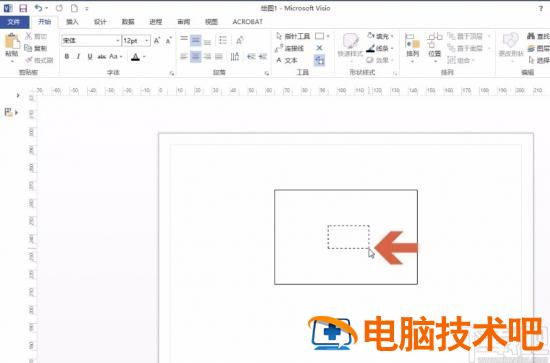Select the 文本 (Text) tool

click(287, 60)
